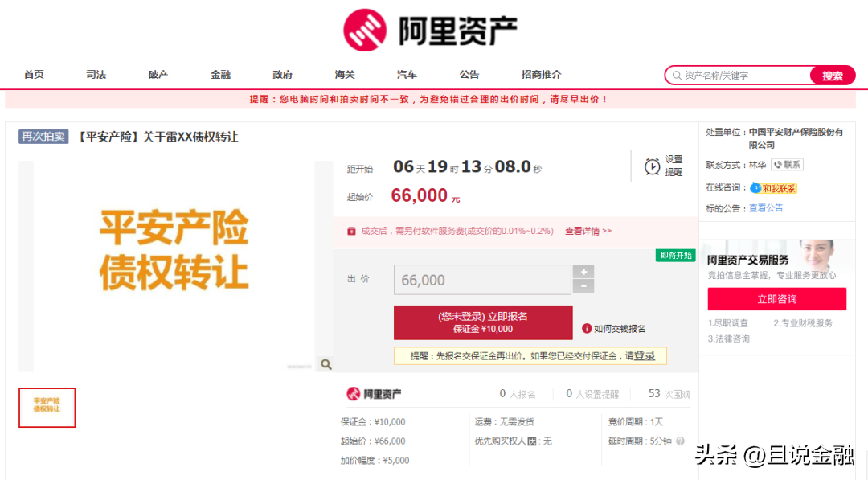
Task: Click the 1.尽职调查 service item
Action: coord(728,322)
